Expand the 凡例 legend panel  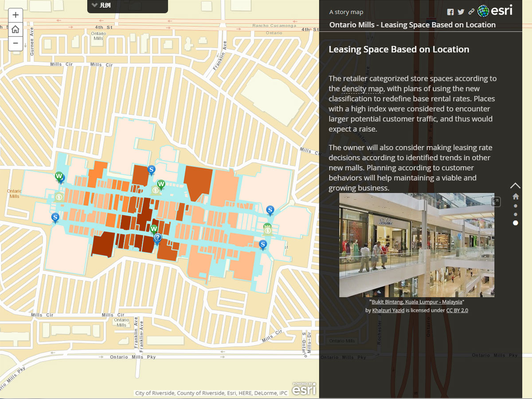pos(127,6)
